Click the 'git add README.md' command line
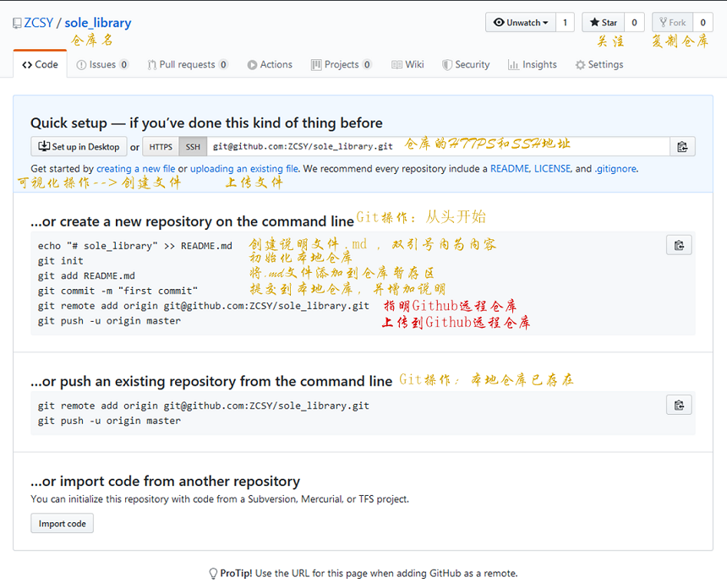This screenshot has height=588, width=727. [x=86, y=275]
